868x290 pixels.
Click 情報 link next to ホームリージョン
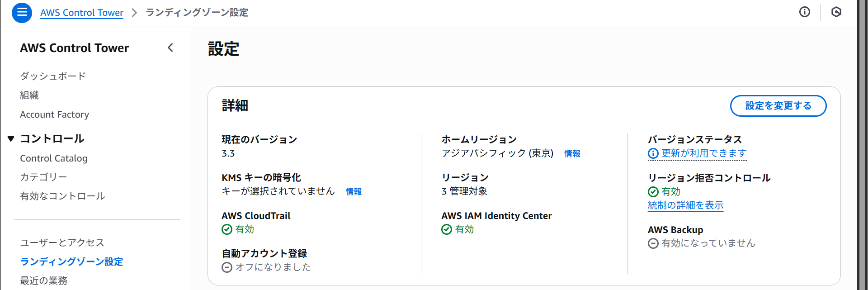click(x=572, y=154)
